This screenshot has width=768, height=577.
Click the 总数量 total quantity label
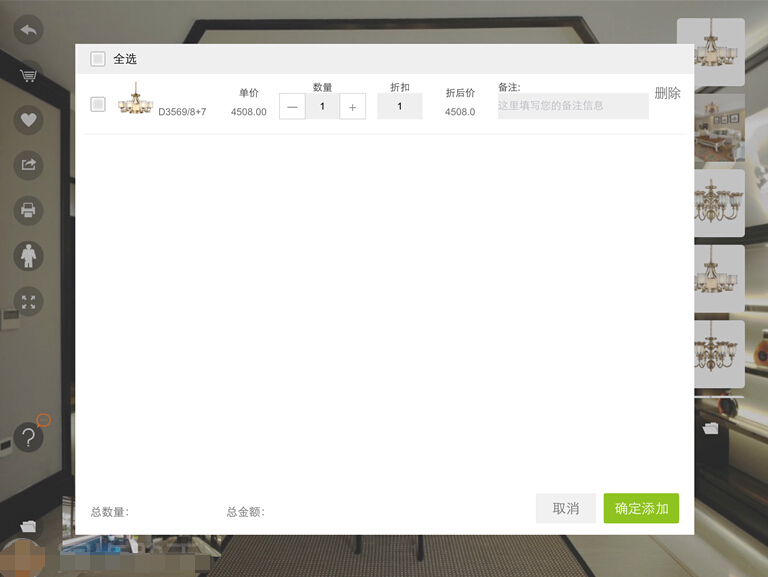110,512
